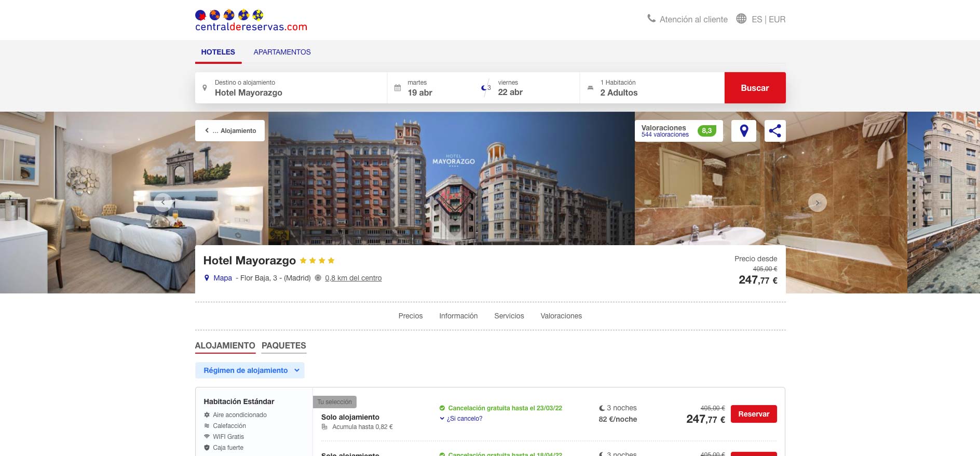Click the points icon beside Acumula hasta 0,82 €
980x456 pixels.
click(324, 427)
